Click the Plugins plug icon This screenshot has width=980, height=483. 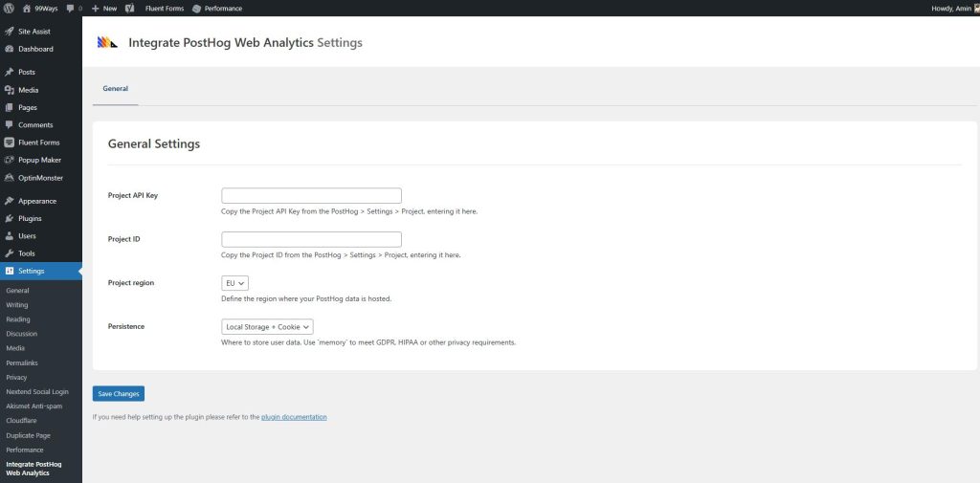point(9,219)
